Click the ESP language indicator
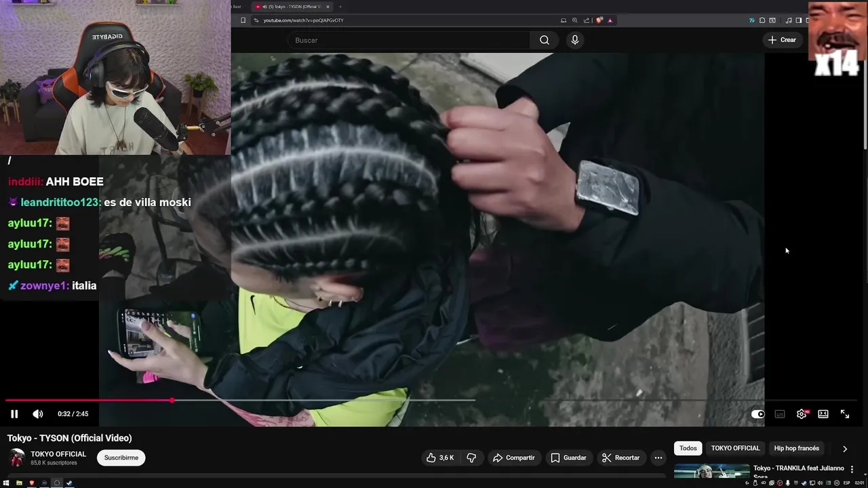Screen dimensions: 868x488 coord(847,483)
